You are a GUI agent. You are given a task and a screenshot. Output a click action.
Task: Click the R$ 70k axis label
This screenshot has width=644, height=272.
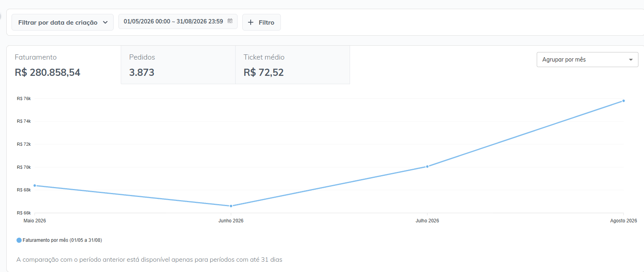pos(24,167)
